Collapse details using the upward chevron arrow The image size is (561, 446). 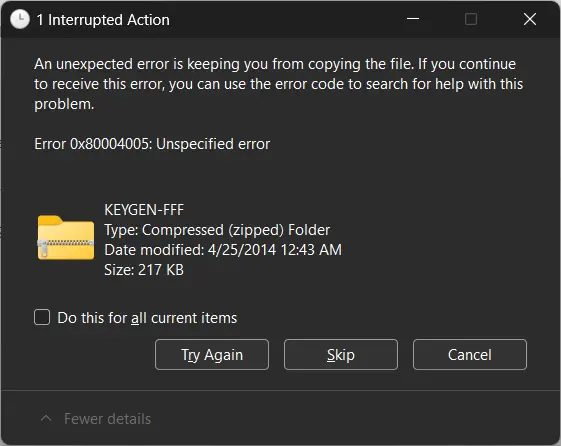[x=46, y=418]
